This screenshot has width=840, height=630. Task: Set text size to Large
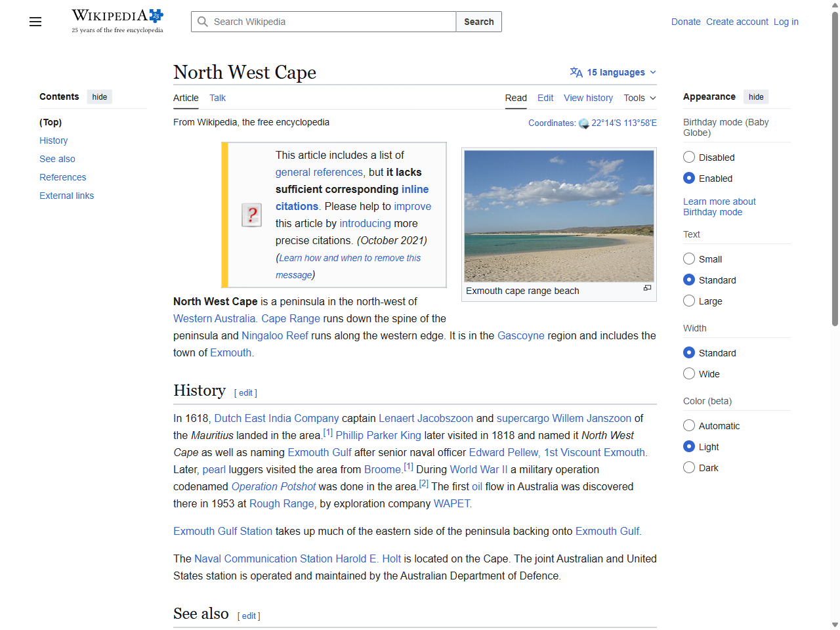tap(689, 301)
